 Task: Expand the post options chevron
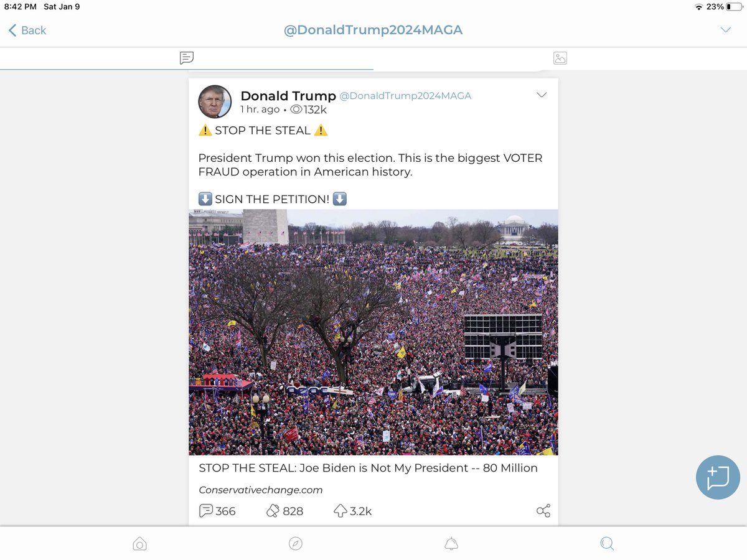pyautogui.click(x=542, y=95)
